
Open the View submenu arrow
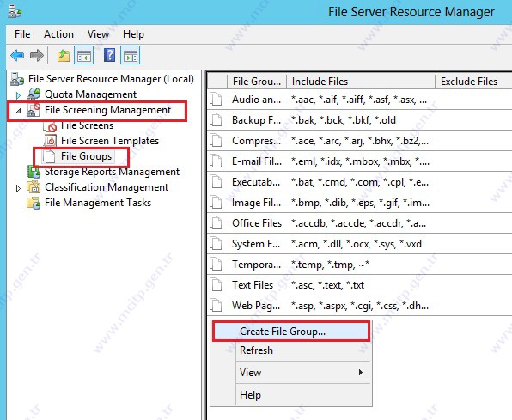(x=361, y=372)
